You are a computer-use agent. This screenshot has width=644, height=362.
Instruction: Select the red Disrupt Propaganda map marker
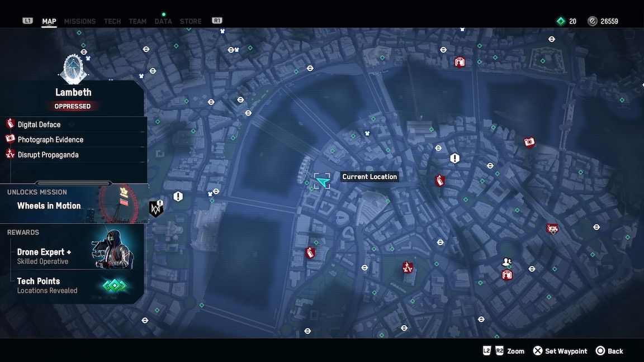[408, 268]
